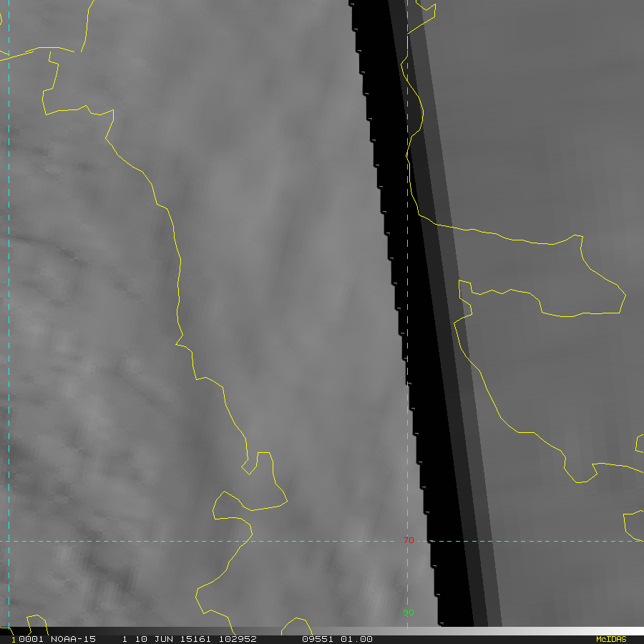
Task: Click the green 90 longitude label
Action: (x=409, y=613)
